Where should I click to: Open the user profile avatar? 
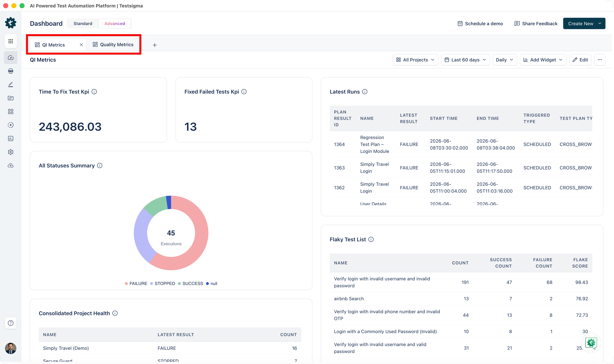point(10,348)
